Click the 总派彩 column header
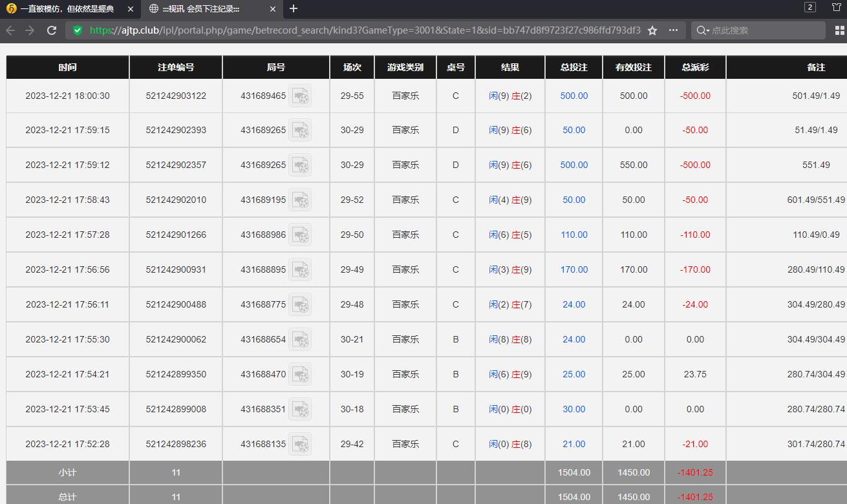847x504 pixels. (x=695, y=67)
